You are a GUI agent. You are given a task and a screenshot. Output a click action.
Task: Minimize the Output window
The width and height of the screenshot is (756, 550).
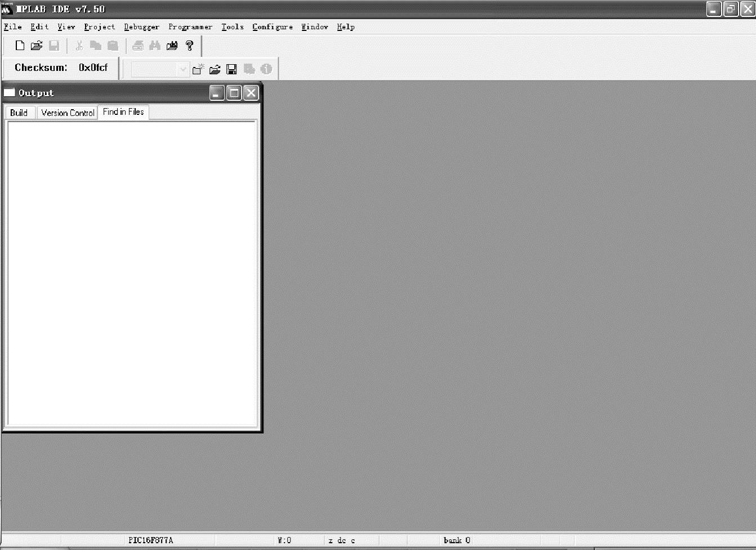[217, 93]
